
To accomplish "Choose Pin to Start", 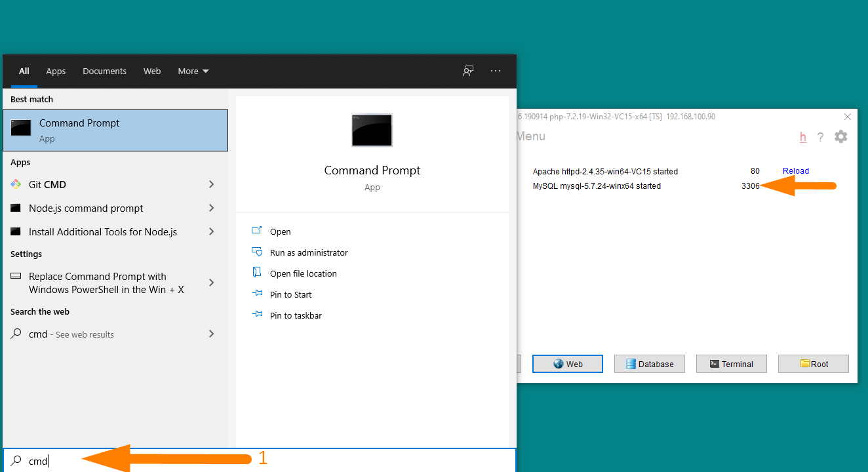I will pos(291,294).
